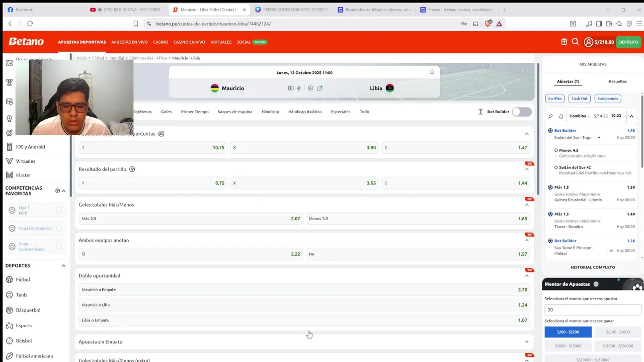This screenshot has width=644, height=362.
Task: Open the match statistics chart icon
Action: [310, 88]
